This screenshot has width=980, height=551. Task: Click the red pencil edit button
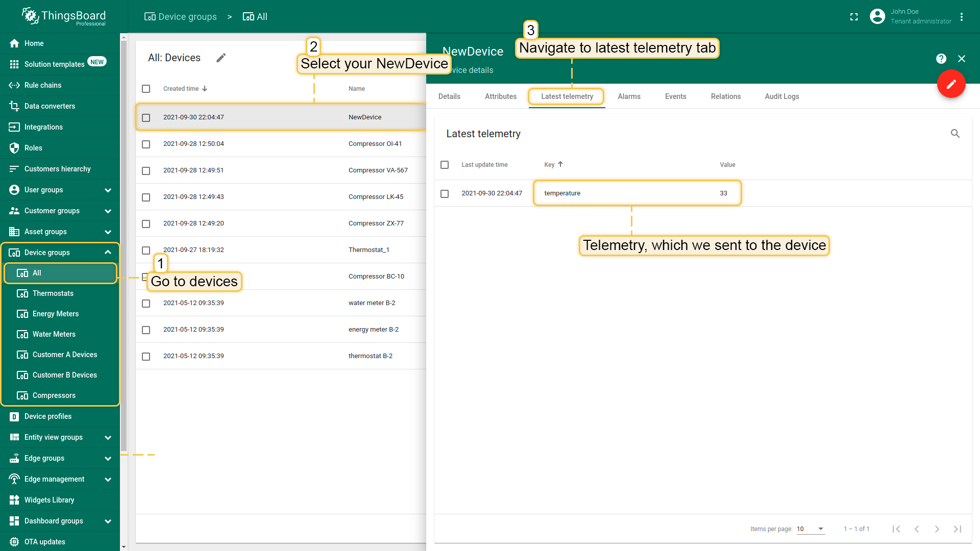951,84
